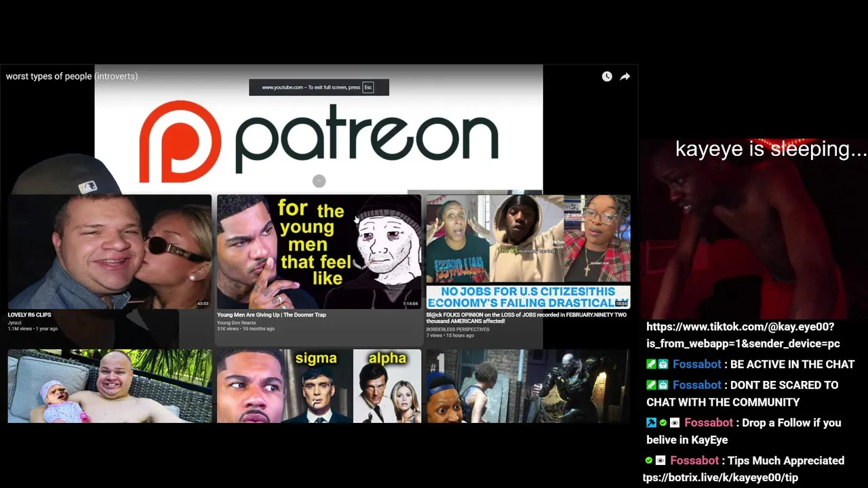
Task: Collapse suggestions with the chevron-up button
Action: click(319, 181)
